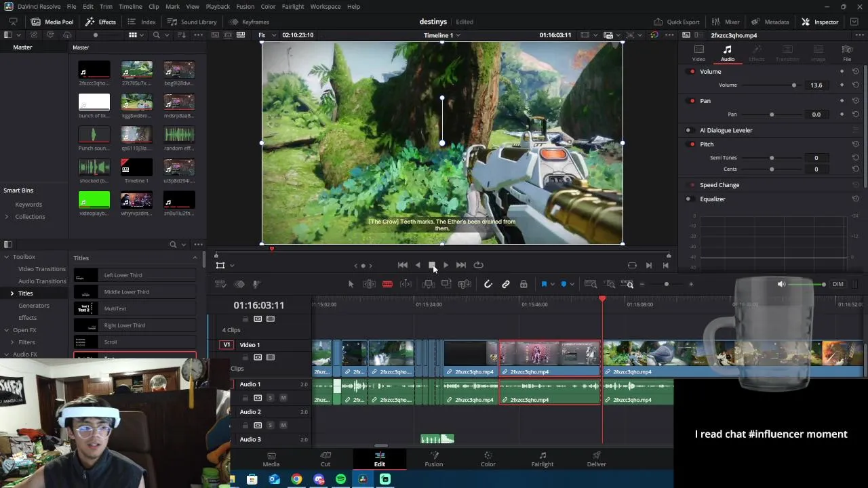Reset Volume section with reset icon
Viewport: 868px width, 488px height.
(856, 72)
